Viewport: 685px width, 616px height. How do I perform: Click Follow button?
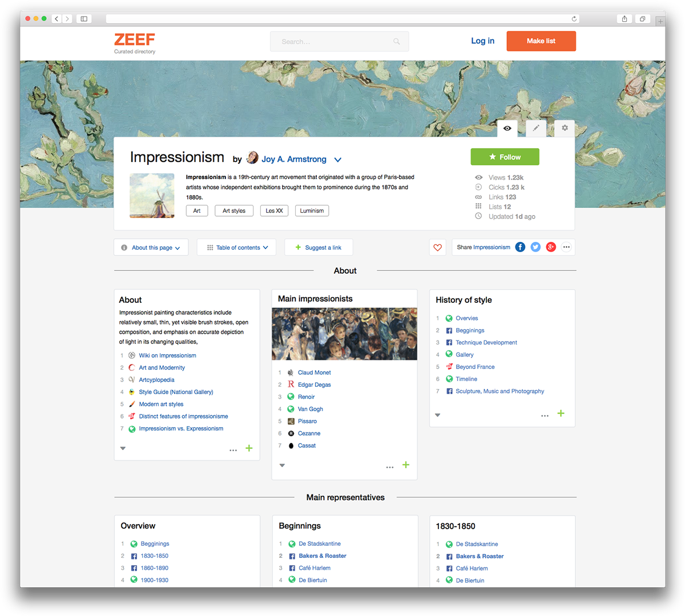(505, 157)
